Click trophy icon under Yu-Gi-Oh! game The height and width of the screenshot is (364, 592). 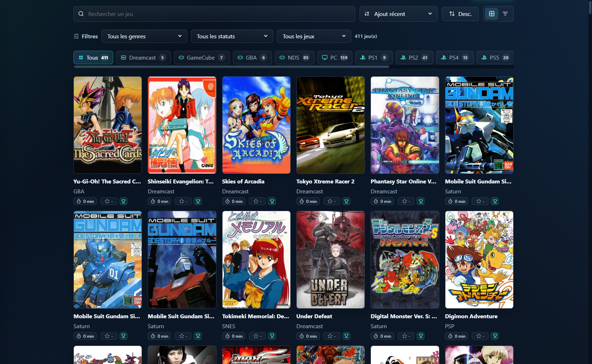(x=124, y=201)
